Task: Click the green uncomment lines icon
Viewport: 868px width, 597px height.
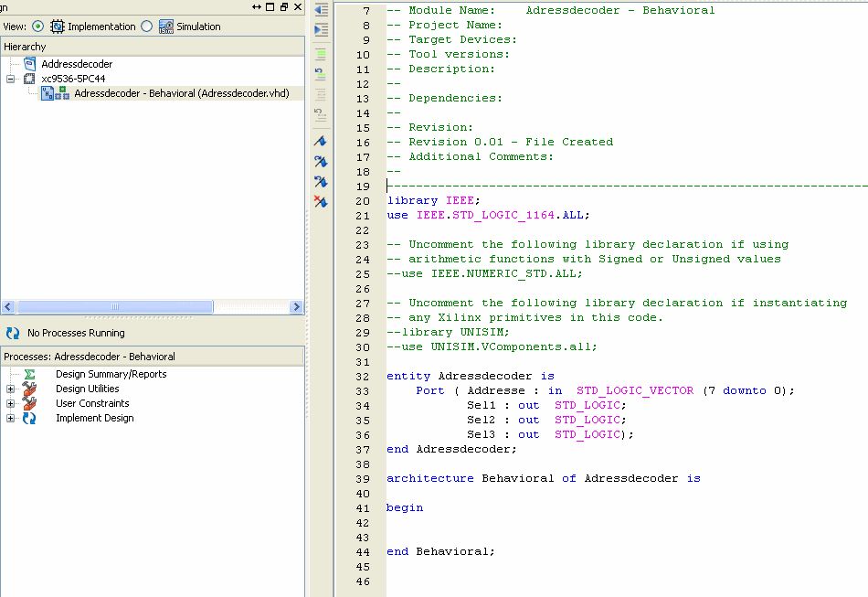Action: tap(321, 73)
